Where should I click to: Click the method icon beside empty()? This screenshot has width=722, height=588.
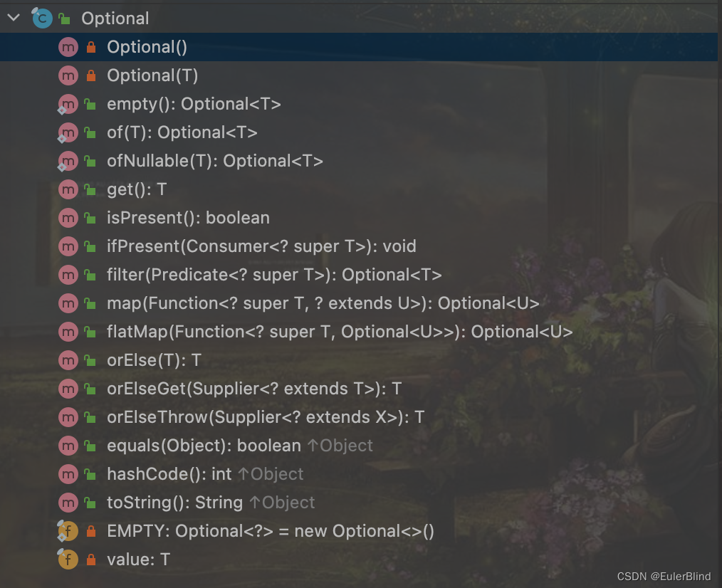68,104
